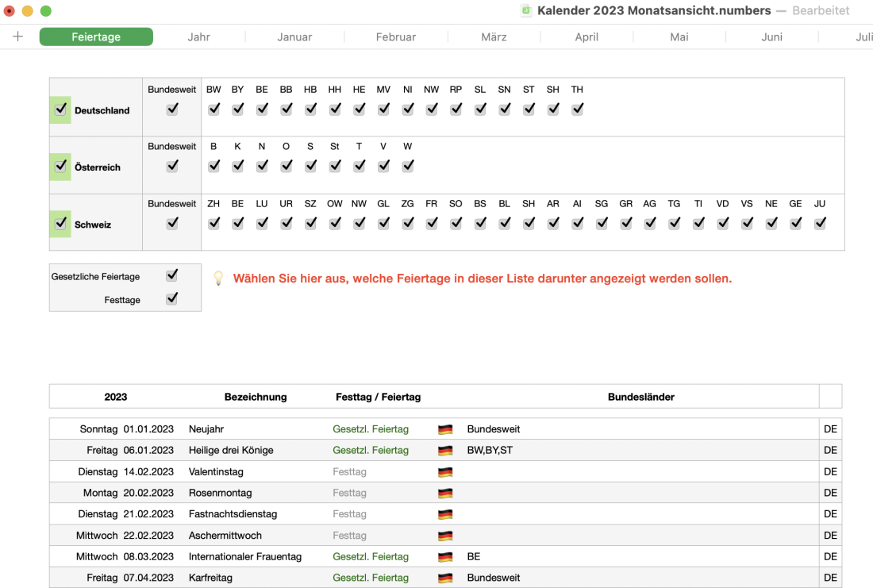The height and width of the screenshot is (588, 873).
Task: Click the add new sheet plus icon
Action: (17, 36)
